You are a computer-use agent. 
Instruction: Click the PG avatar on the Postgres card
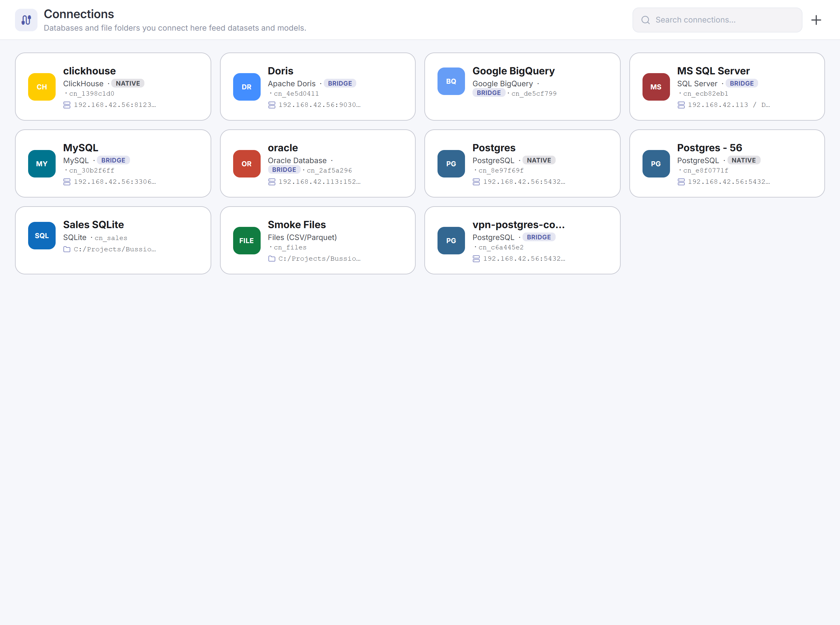coord(451,164)
